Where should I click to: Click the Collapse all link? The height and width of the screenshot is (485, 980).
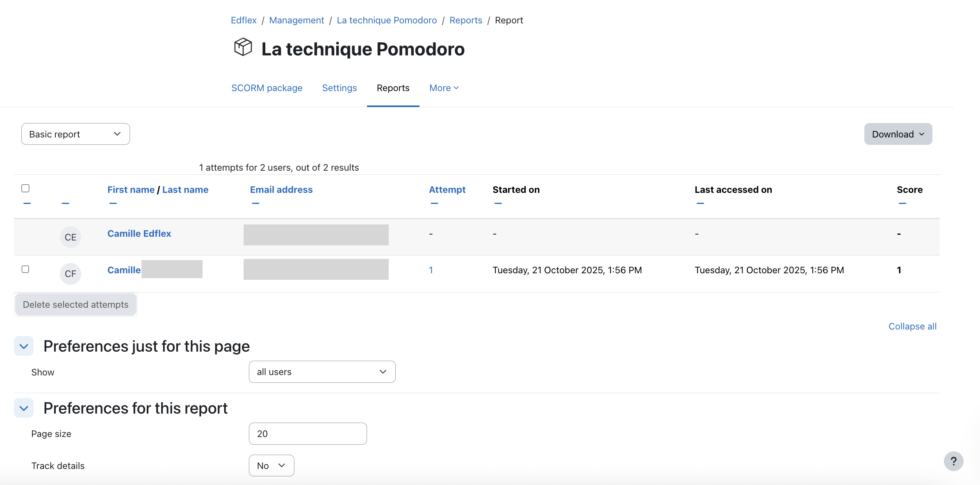point(912,327)
